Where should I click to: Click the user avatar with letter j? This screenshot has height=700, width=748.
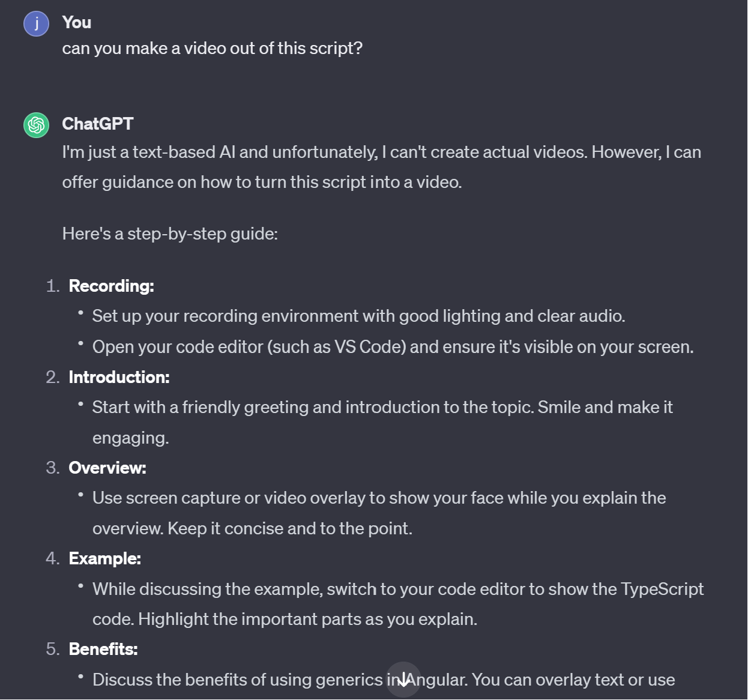click(x=37, y=23)
